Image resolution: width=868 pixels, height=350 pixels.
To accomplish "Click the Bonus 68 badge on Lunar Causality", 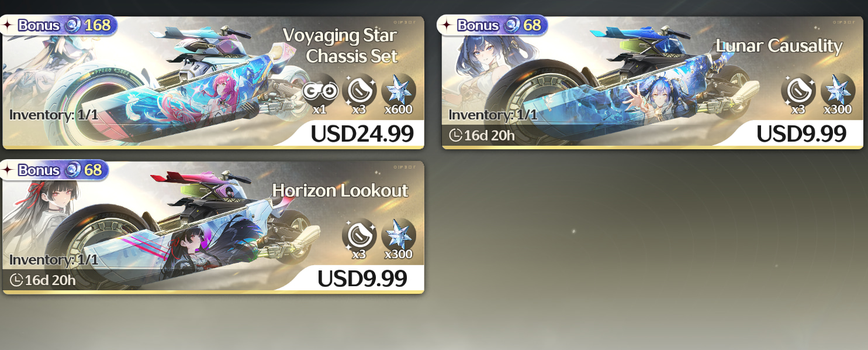I will click(x=494, y=25).
